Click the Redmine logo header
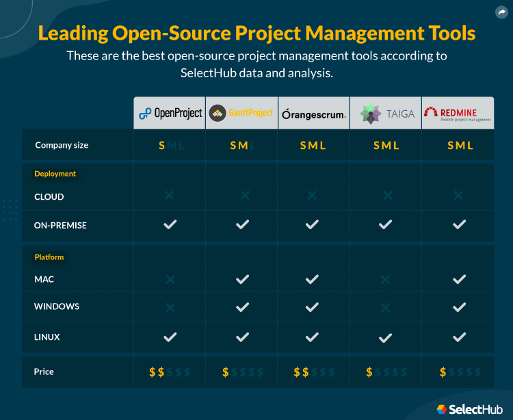 (458, 113)
